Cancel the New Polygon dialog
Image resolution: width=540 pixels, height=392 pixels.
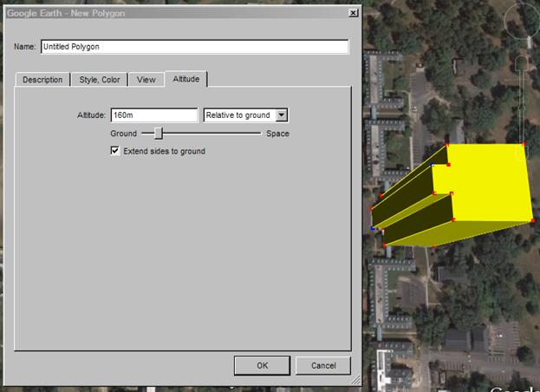pyautogui.click(x=323, y=365)
